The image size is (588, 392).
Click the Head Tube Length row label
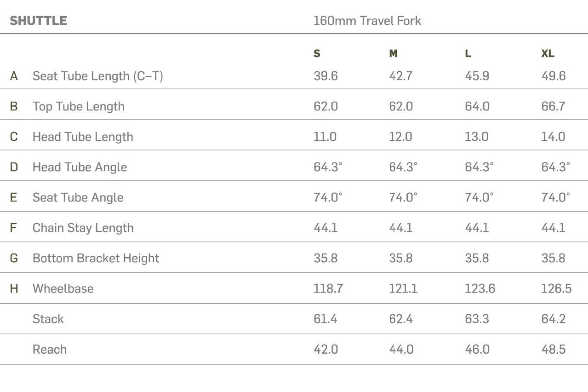point(83,137)
